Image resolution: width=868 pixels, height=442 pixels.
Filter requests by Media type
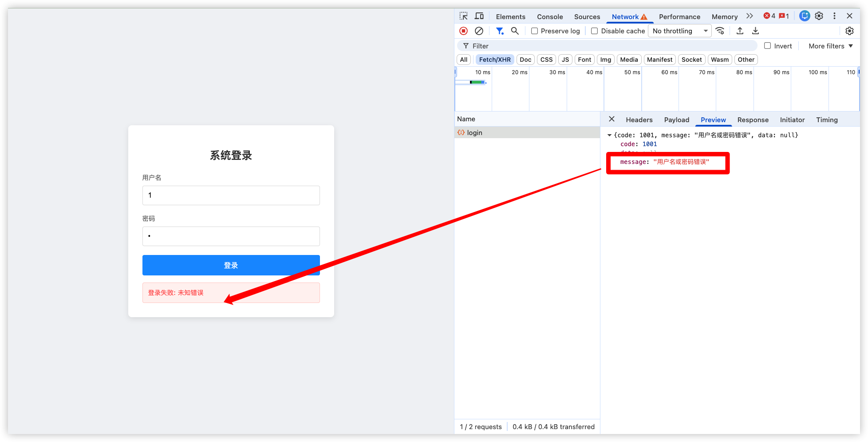[x=629, y=60]
